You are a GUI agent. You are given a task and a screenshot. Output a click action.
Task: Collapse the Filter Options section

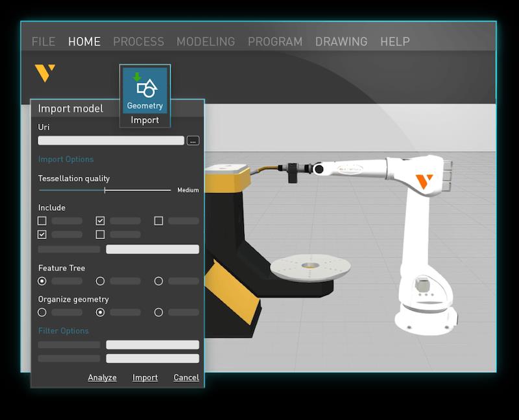tap(64, 331)
